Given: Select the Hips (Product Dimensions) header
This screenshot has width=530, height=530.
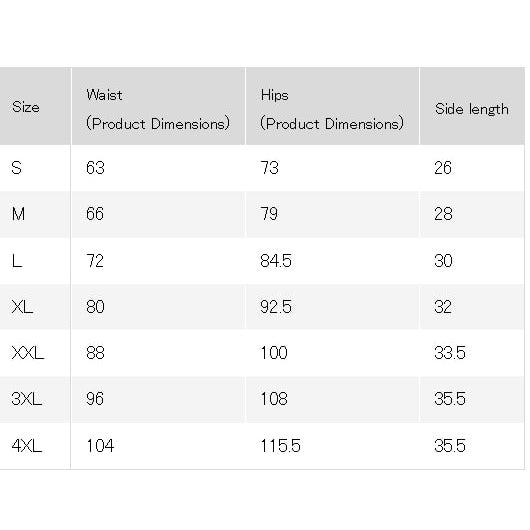Looking at the screenshot, I should point(332,110).
